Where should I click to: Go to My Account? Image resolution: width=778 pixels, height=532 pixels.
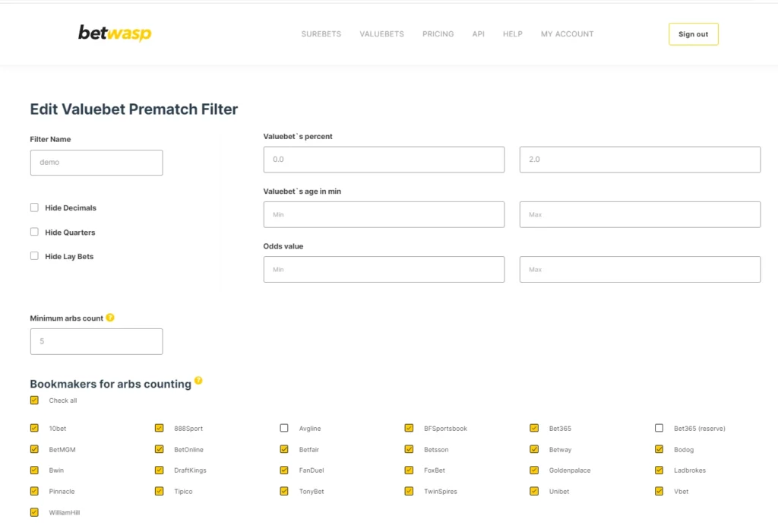(567, 33)
